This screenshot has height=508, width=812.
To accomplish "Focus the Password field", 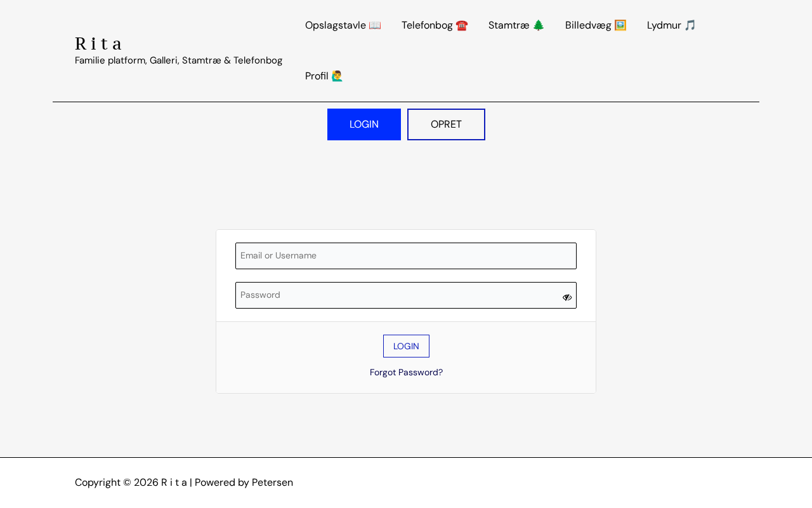I will (x=406, y=295).
